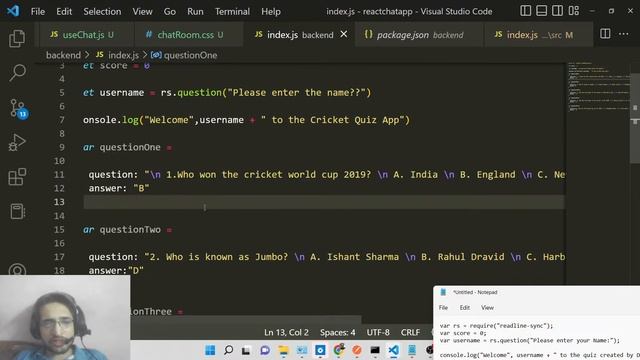Screen dimensions: 640x360
Task: Click the "Please enter the name??" string
Action: tap(296, 93)
